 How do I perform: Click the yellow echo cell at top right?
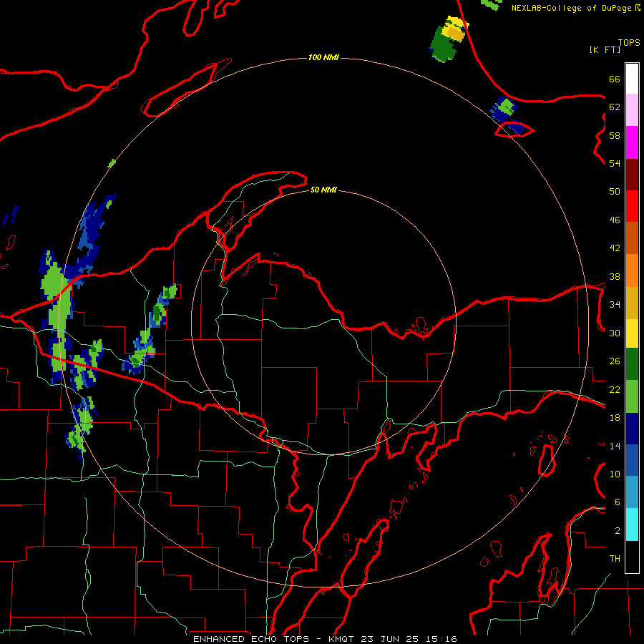(x=454, y=29)
